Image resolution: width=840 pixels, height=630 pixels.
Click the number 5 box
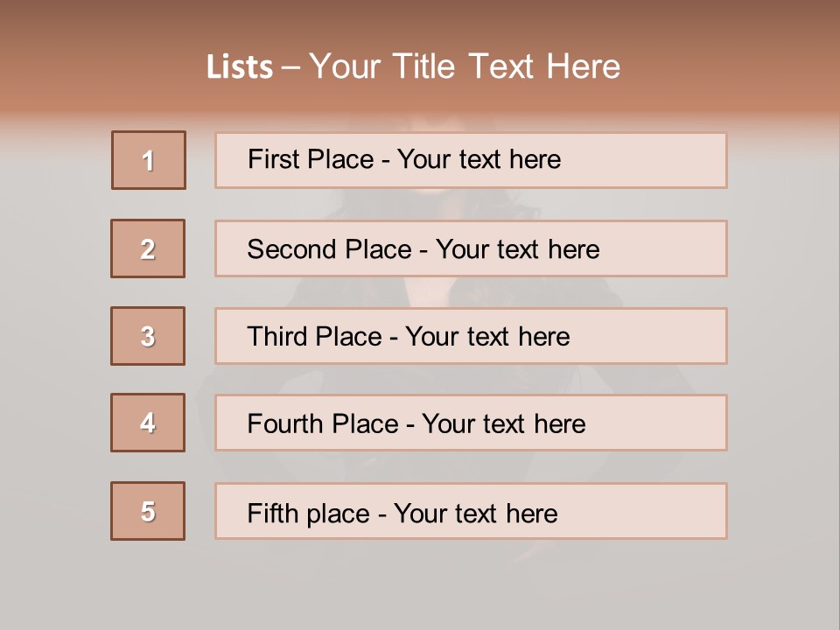(148, 511)
